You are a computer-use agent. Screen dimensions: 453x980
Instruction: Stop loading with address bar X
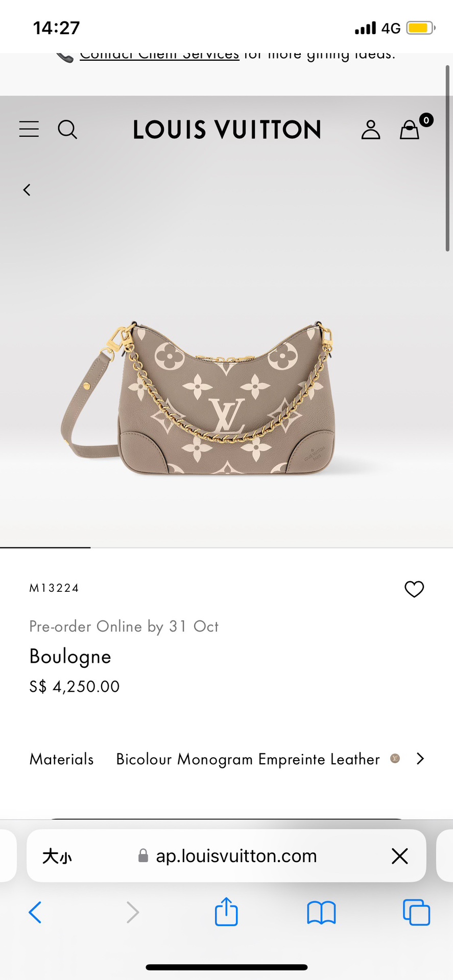[400, 856]
